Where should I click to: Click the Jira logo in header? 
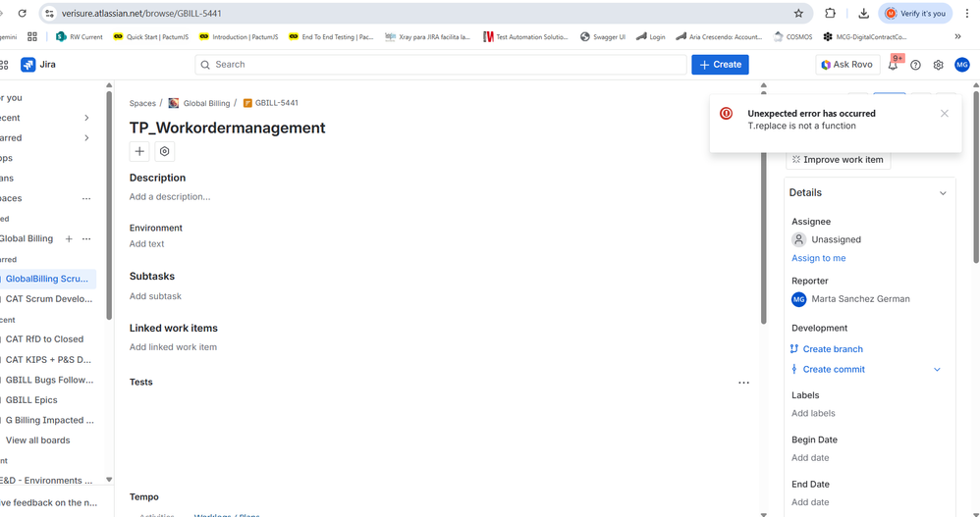point(38,65)
